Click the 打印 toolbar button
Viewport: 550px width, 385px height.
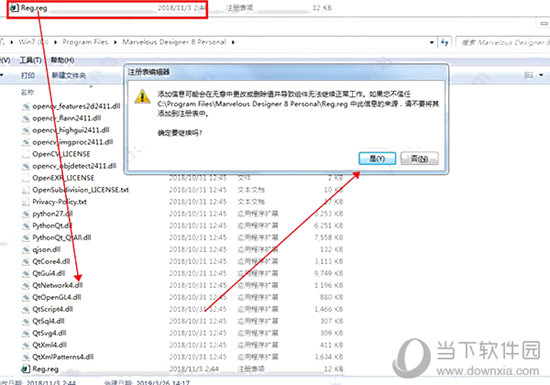[x=28, y=75]
